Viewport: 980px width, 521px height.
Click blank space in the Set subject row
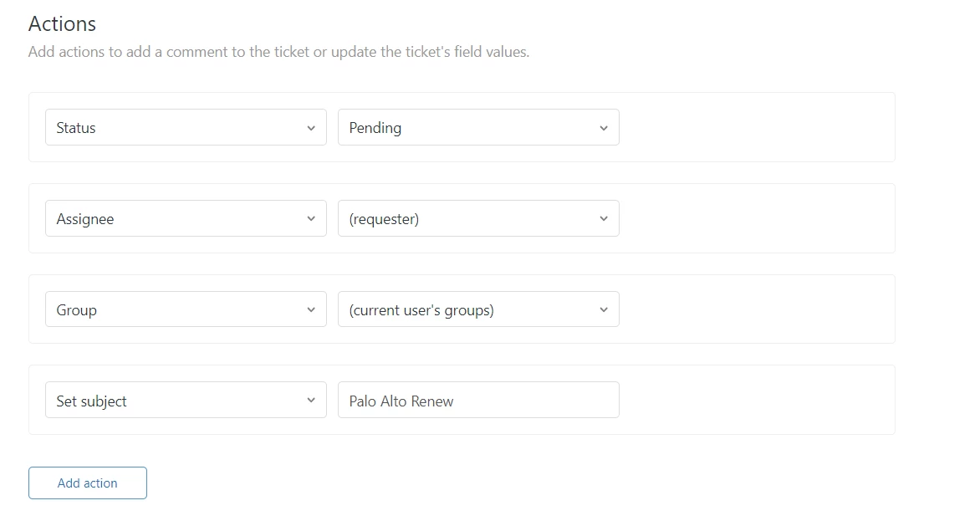click(x=753, y=401)
